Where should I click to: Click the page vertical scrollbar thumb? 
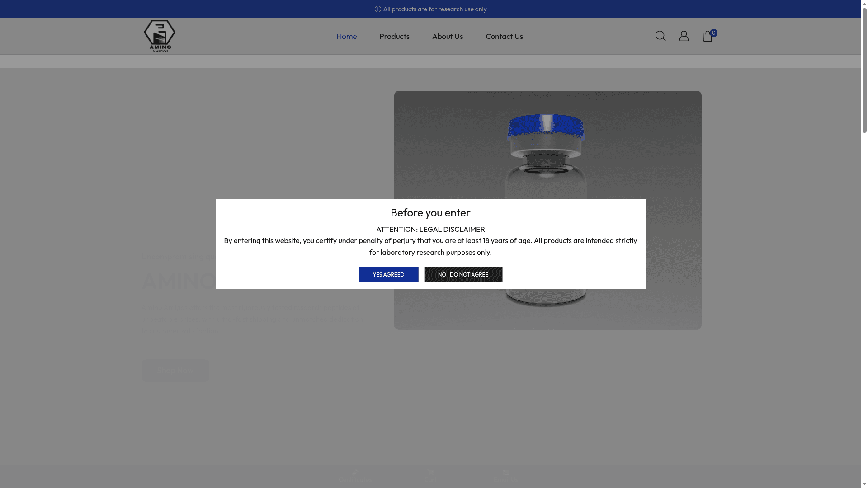864,70
